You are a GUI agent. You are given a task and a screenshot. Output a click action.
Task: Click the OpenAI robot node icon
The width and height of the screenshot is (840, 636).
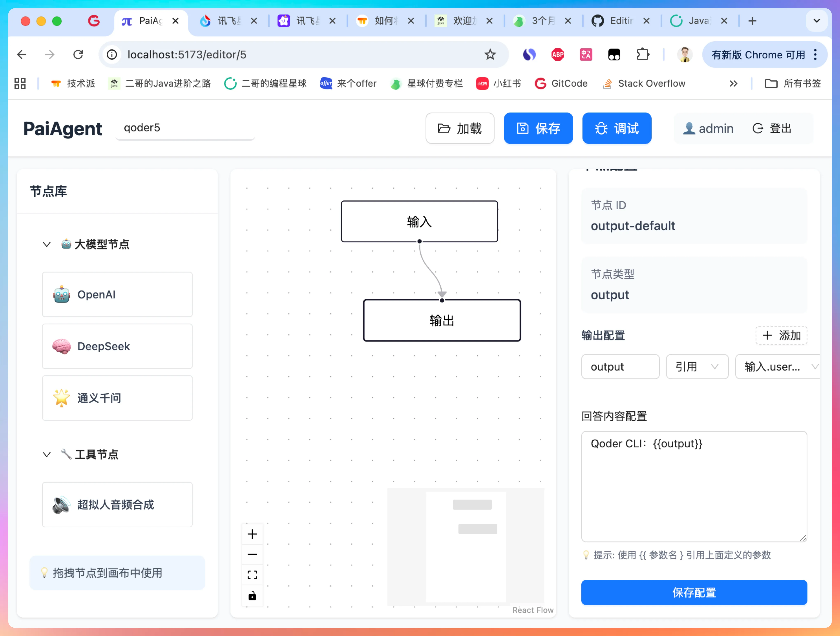pyautogui.click(x=62, y=295)
